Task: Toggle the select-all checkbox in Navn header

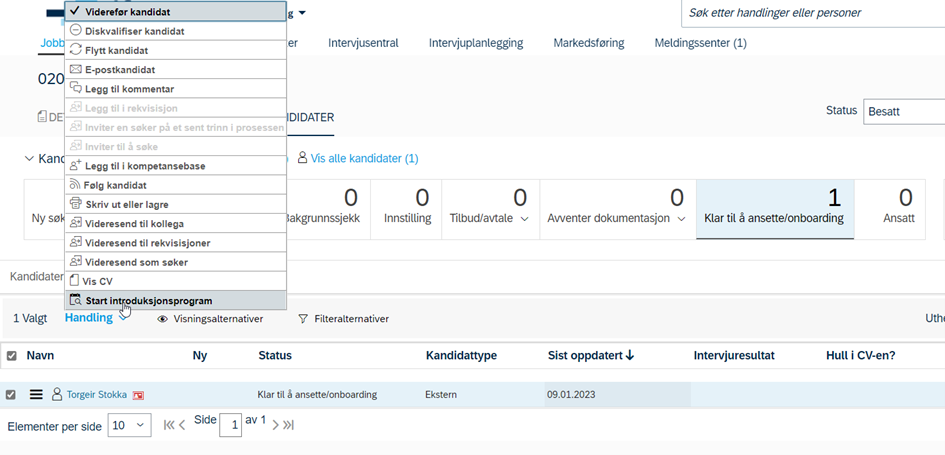Action: point(11,356)
